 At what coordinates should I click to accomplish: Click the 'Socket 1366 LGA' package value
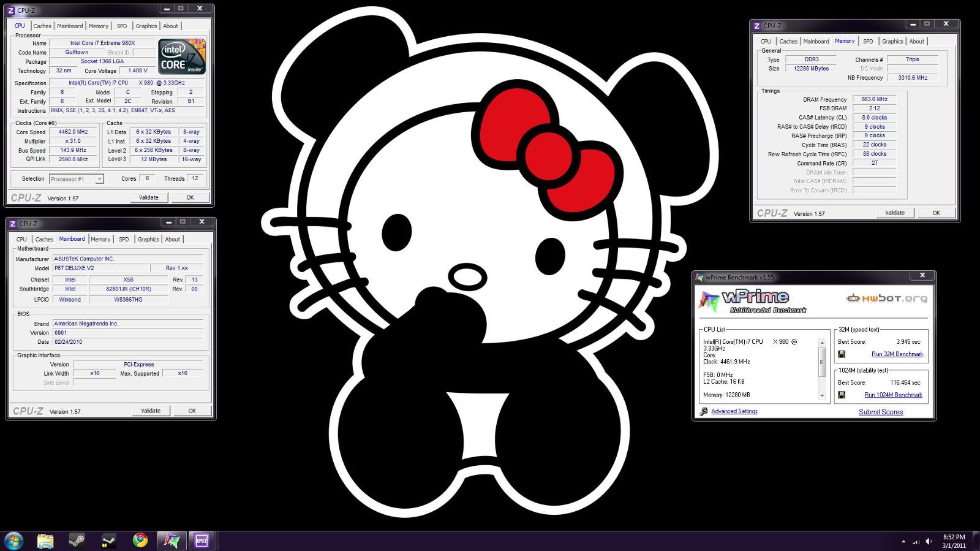click(102, 61)
